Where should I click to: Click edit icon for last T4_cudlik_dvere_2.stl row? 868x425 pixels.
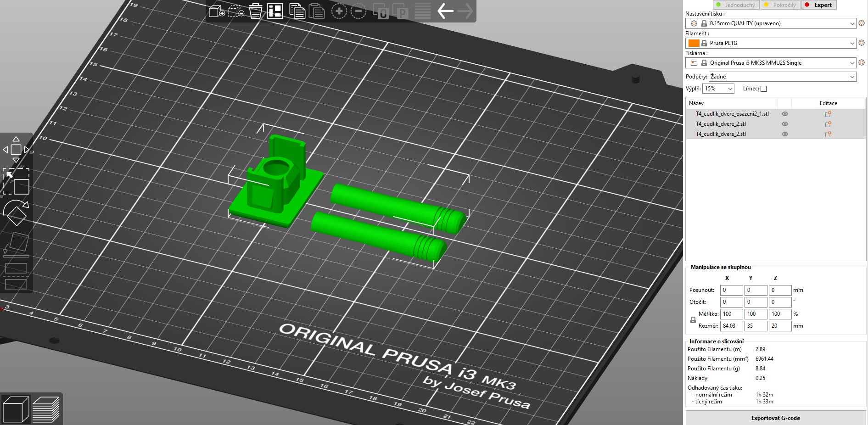tap(828, 134)
